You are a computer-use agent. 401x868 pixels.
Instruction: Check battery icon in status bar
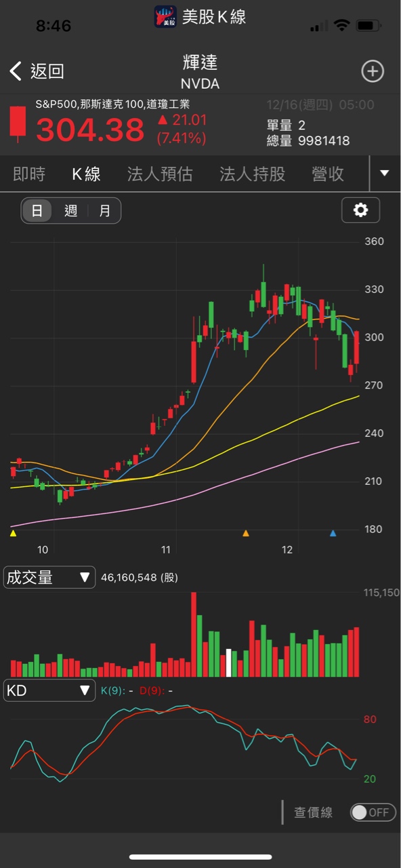click(x=368, y=26)
